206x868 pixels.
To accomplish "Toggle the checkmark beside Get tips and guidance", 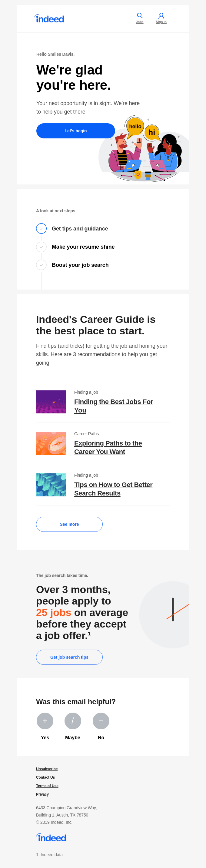I will [41, 228].
